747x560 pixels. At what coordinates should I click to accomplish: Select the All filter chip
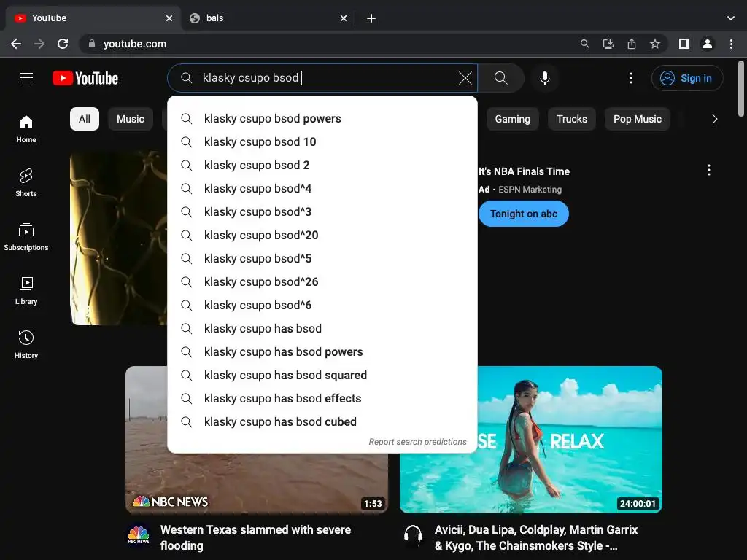tap(85, 119)
